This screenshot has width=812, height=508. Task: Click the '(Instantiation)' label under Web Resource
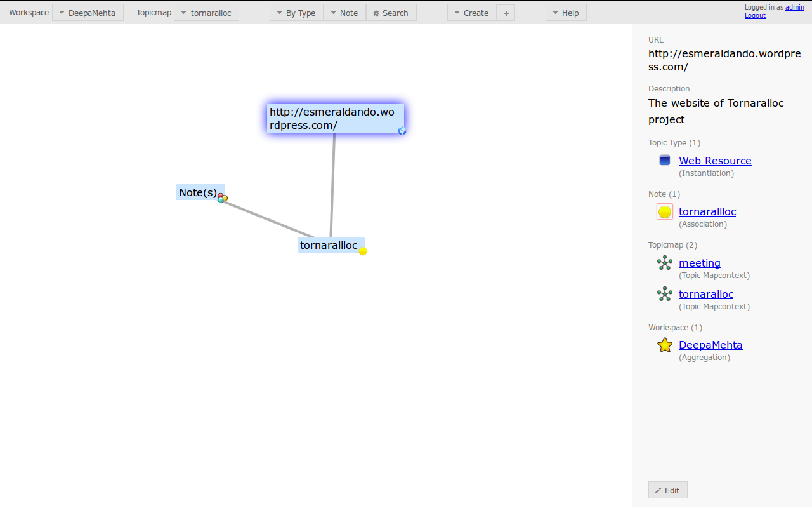(706, 173)
